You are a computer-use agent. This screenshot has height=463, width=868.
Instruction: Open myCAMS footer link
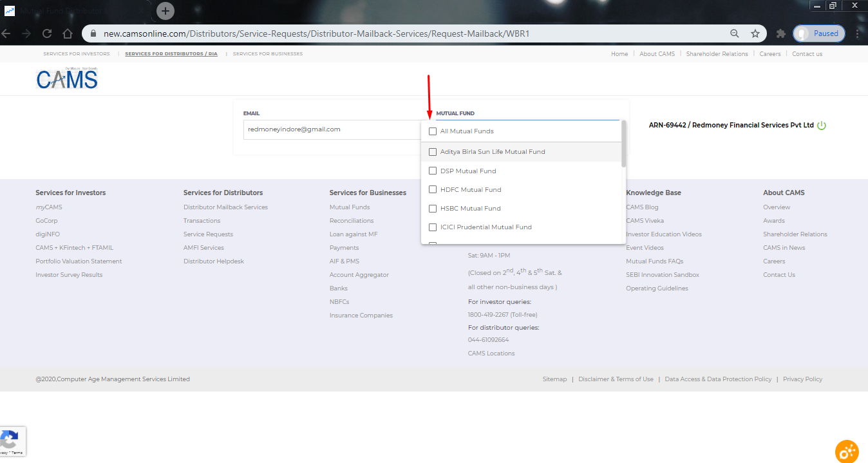coord(49,207)
